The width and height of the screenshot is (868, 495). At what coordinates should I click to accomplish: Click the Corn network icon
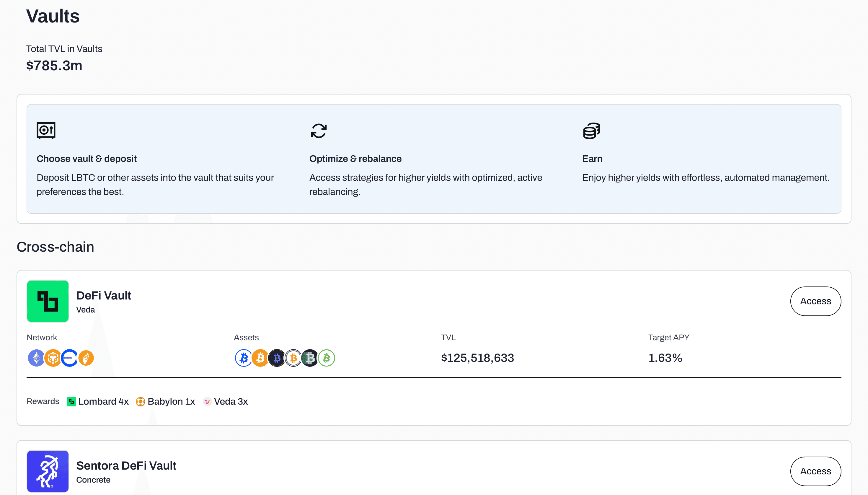pyautogui.click(x=86, y=358)
